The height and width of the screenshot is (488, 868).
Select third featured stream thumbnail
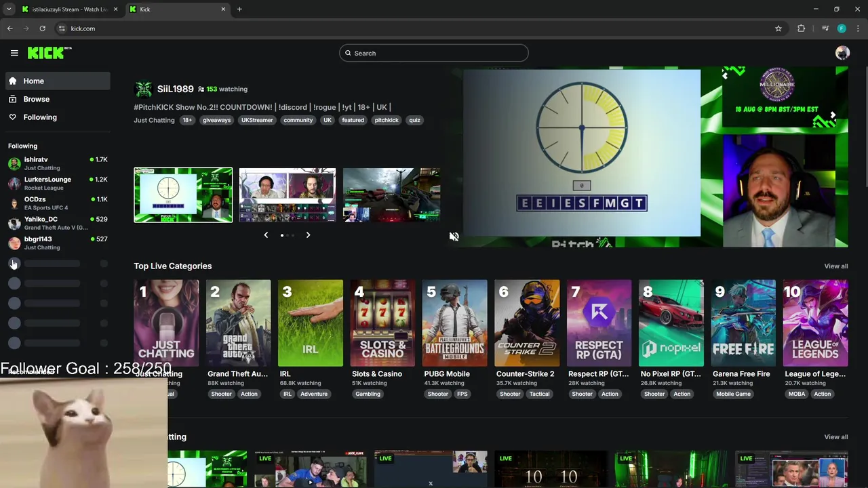click(x=392, y=195)
